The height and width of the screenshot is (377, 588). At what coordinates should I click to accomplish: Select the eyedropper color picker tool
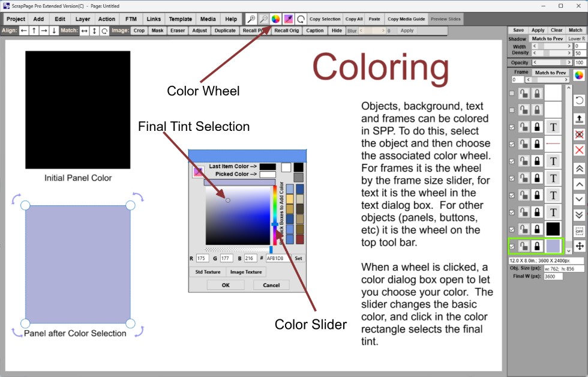(288, 19)
